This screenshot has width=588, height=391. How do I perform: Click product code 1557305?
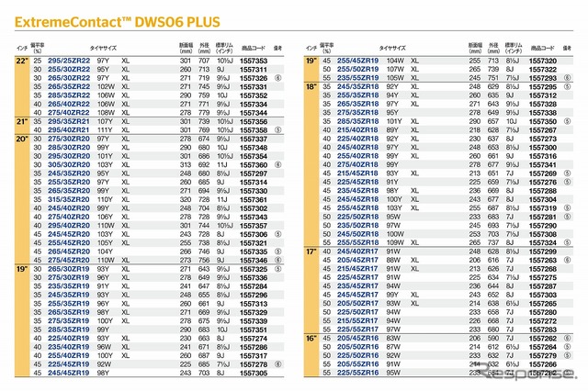pos(254,373)
